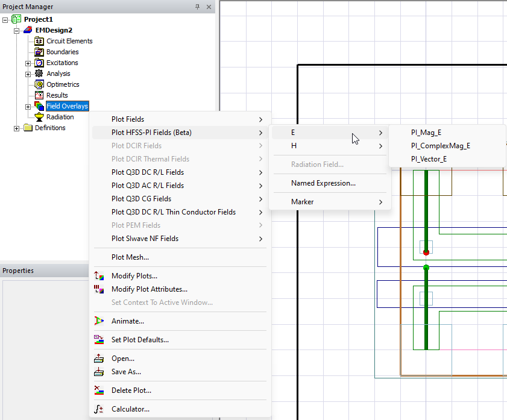Open the Plot Fields submenu arrow
The width and height of the screenshot is (507, 420).
point(260,119)
